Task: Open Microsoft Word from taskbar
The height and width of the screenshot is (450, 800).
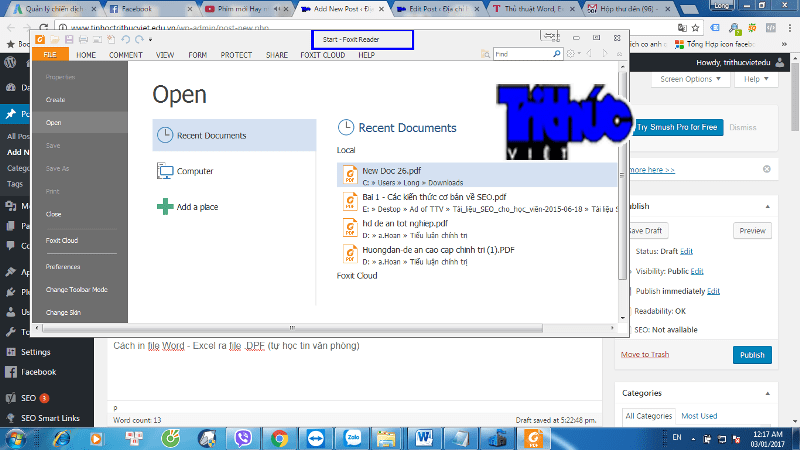Action: [x=424, y=438]
